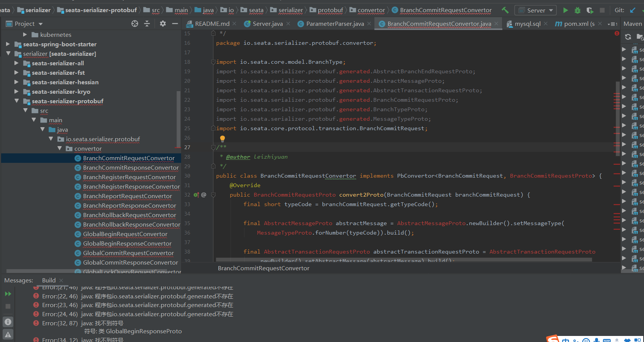Expand the seata-serializer-kryo module
The image size is (644, 342).
coord(16,91)
